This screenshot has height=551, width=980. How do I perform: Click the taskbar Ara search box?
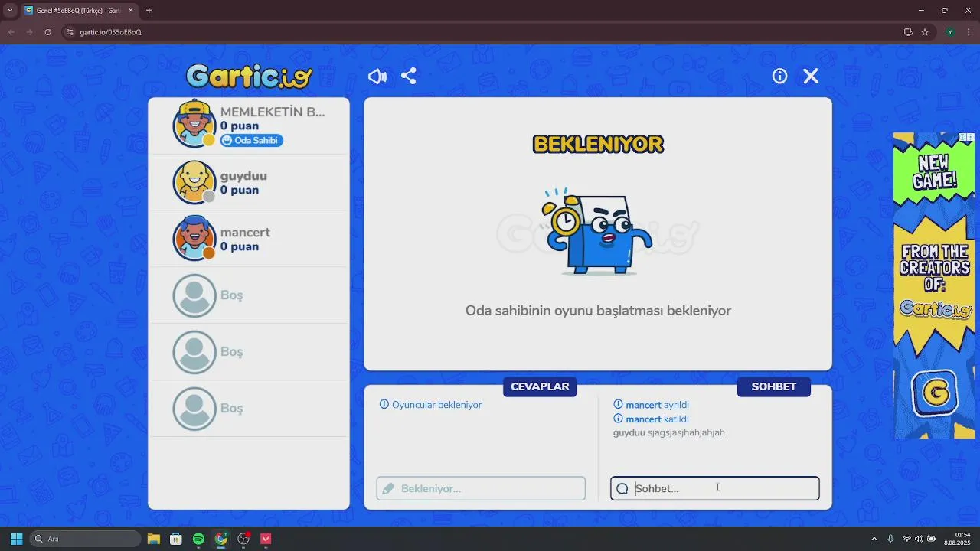click(85, 539)
